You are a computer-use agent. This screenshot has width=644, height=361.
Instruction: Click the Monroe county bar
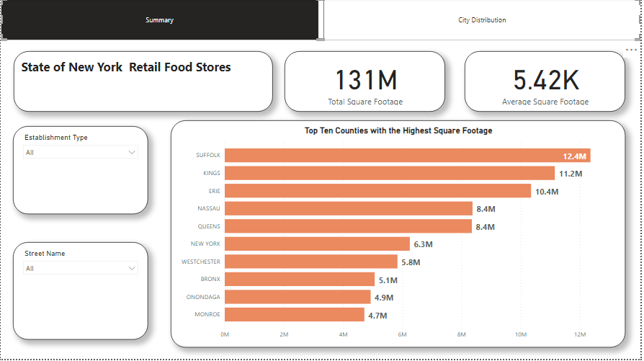click(x=294, y=315)
